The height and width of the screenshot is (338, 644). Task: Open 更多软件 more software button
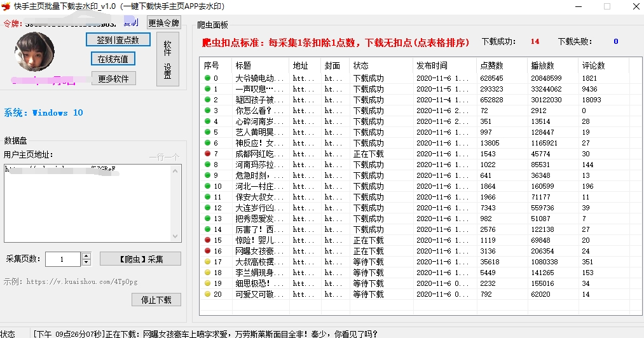pyautogui.click(x=113, y=78)
